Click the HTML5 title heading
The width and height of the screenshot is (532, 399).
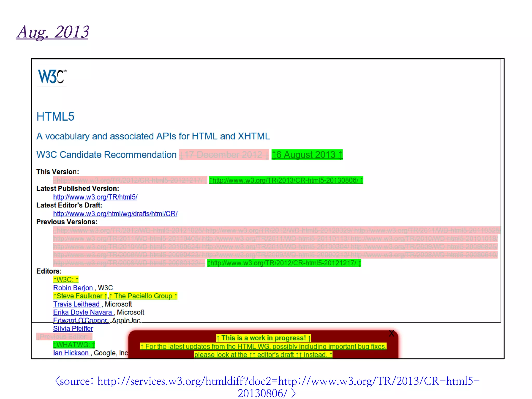55,116
